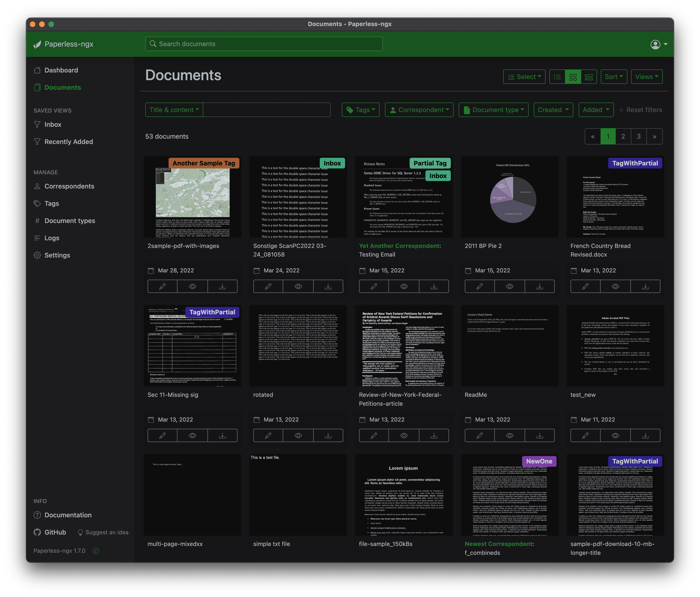
Task: Preview ReadMe document eye icon
Action: click(510, 436)
